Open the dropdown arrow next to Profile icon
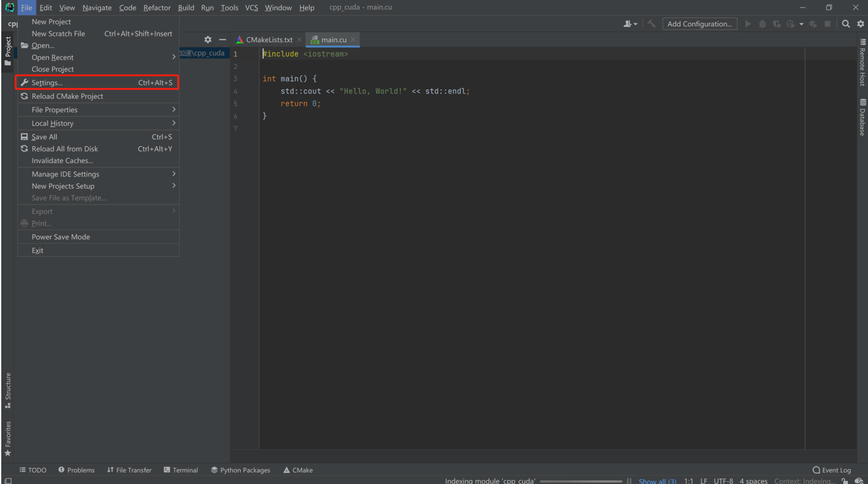This screenshot has width=868, height=484. (x=801, y=24)
